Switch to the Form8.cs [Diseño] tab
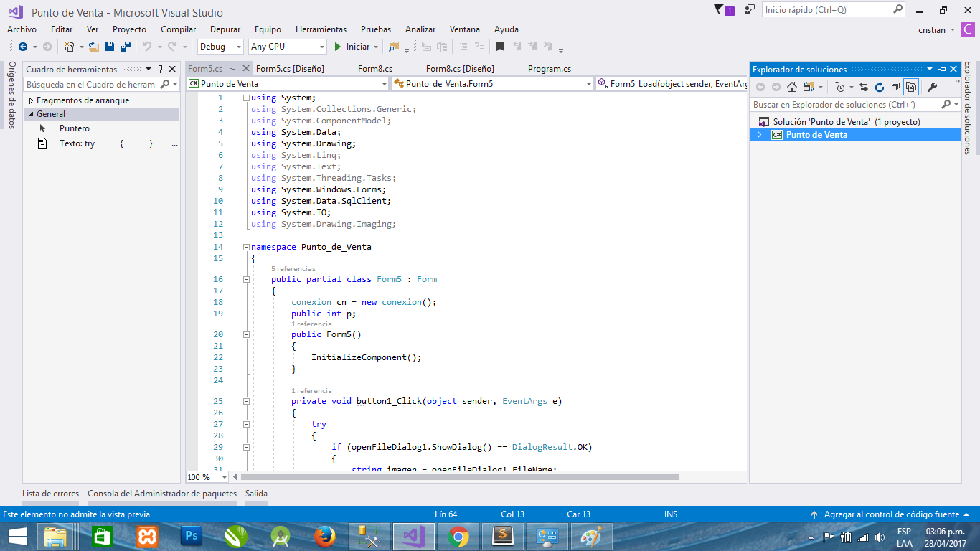980x551 pixels. 460,69
